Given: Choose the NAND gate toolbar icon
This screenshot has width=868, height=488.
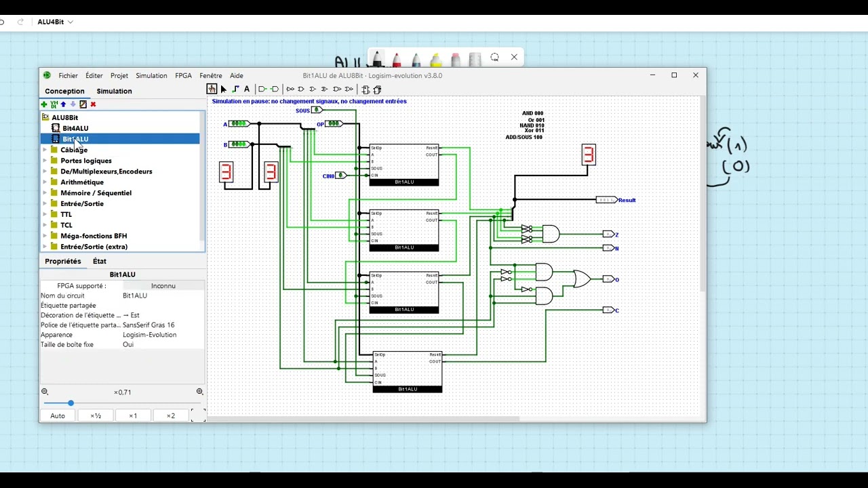Looking at the screenshot, I should pos(337,89).
